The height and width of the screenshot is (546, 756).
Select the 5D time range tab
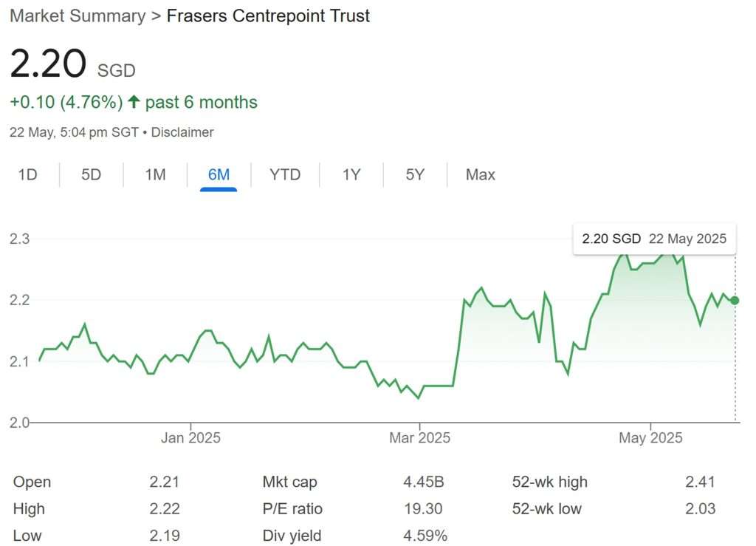[90, 174]
